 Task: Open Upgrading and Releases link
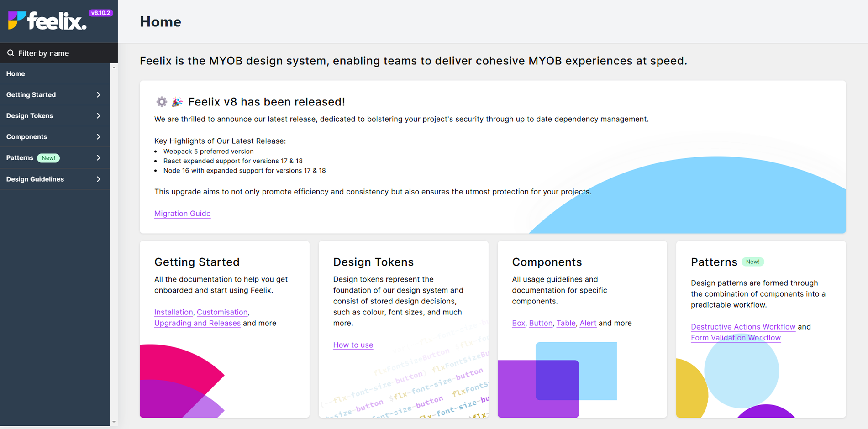tap(197, 323)
